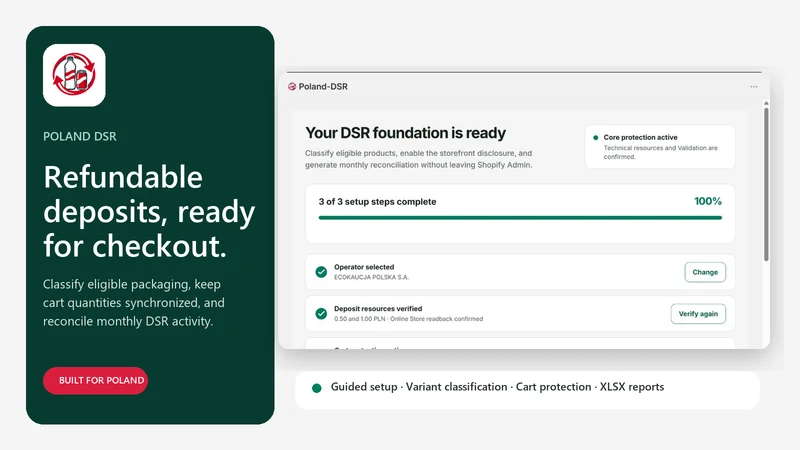Click the 'Classify eligible packaging' description paragraph

[134, 303]
